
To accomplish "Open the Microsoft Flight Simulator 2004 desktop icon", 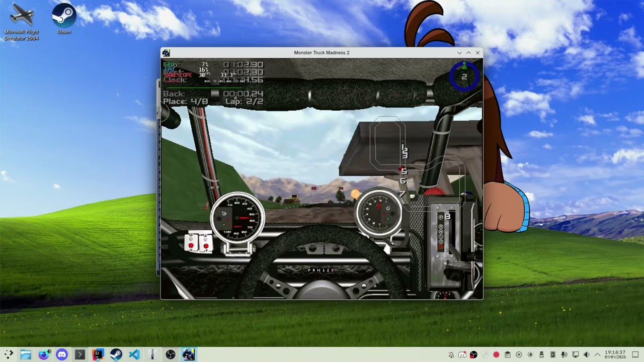I will (x=21, y=22).
